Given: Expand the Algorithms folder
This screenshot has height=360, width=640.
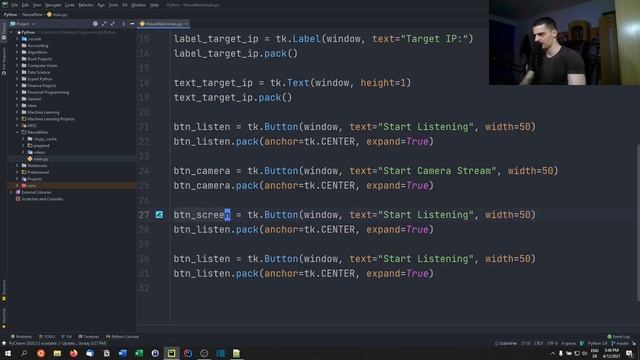Looking at the screenshot, I should click(x=17, y=52).
